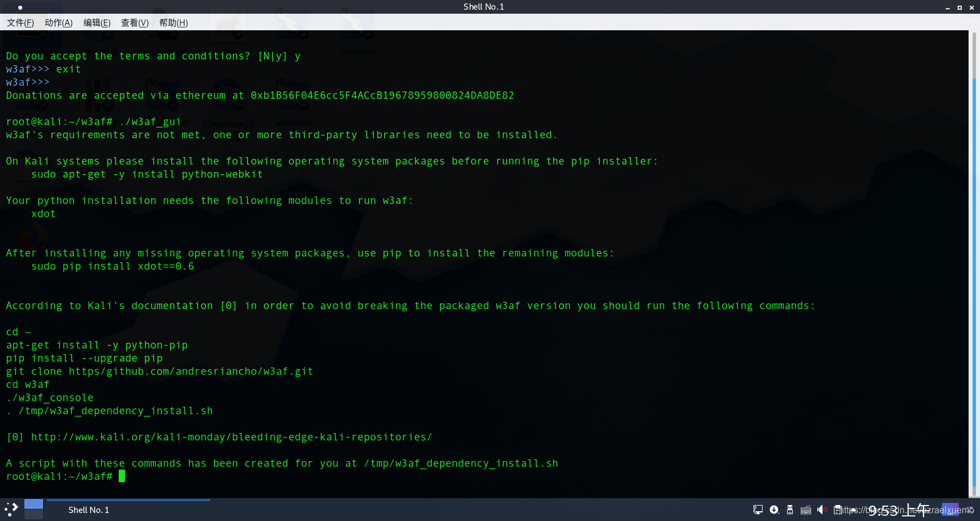Image resolution: width=980 pixels, height=521 pixels.
Task: Click the 'sudo apt-get -y install python-webkit' line
Action: pyautogui.click(x=147, y=174)
